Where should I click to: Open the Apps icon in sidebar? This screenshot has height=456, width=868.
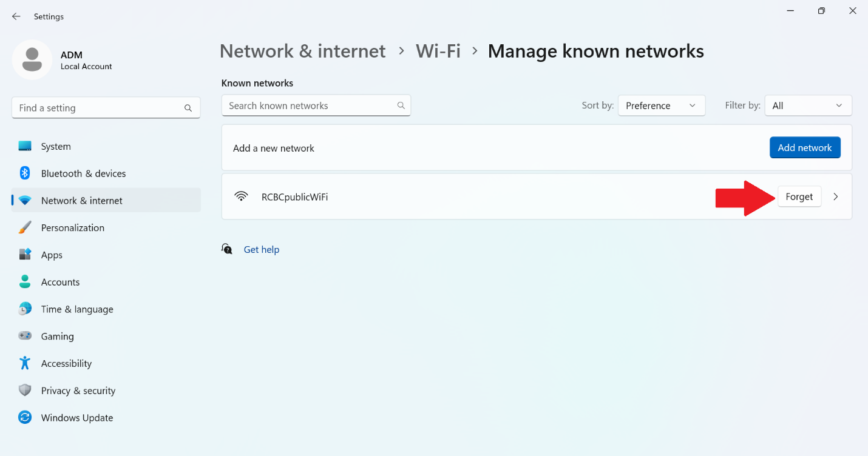point(25,255)
